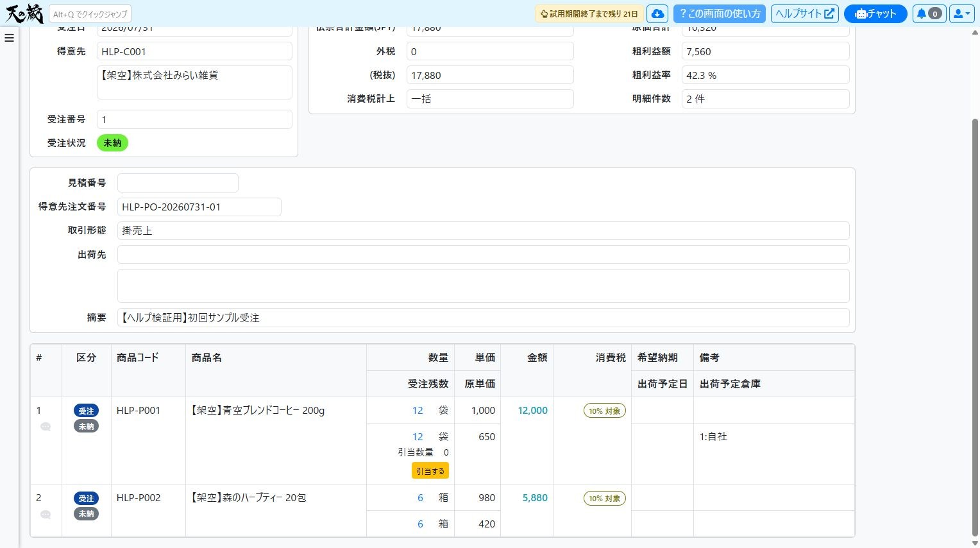Click quantity 12 袋 link in row 1
This screenshot has height=548, width=980.
pos(418,411)
